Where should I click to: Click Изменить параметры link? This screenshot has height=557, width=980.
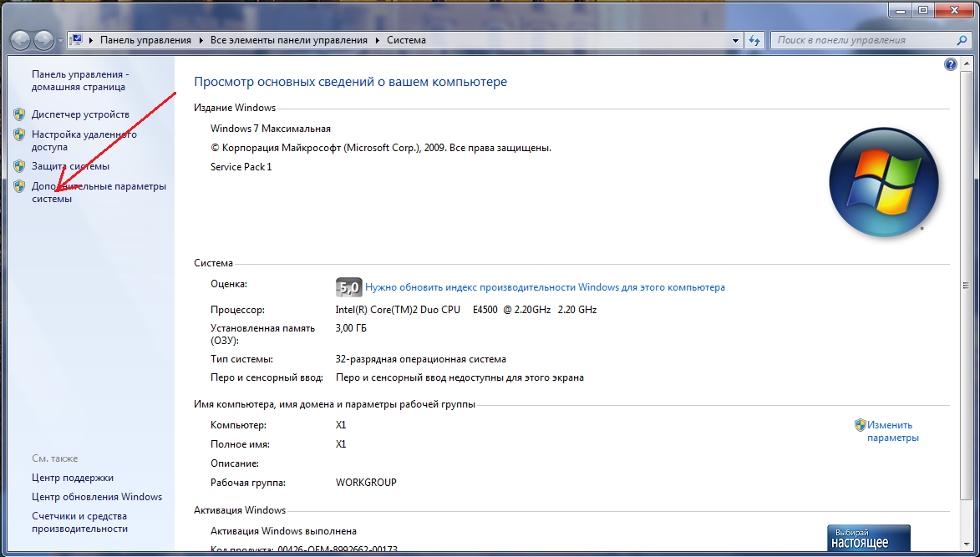pos(893,432)
